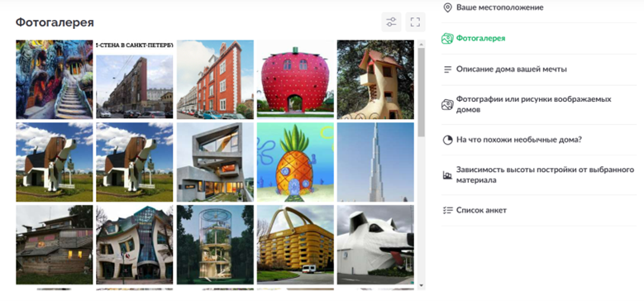Open the shoe-shaped house photo
The height and width of the screenshot is (301, 644).
tap(375, 79)
